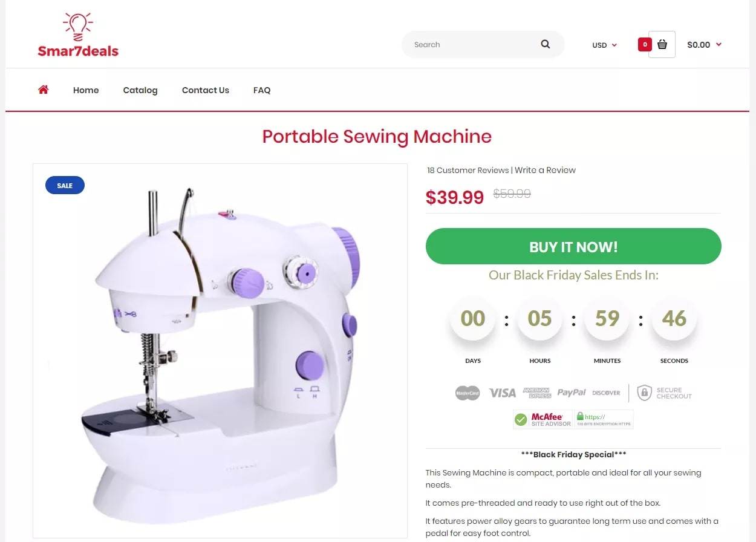Click the Smar7deals lightbulb logo
The width and height of the screenshot is (756, 542).
point(78,35)
